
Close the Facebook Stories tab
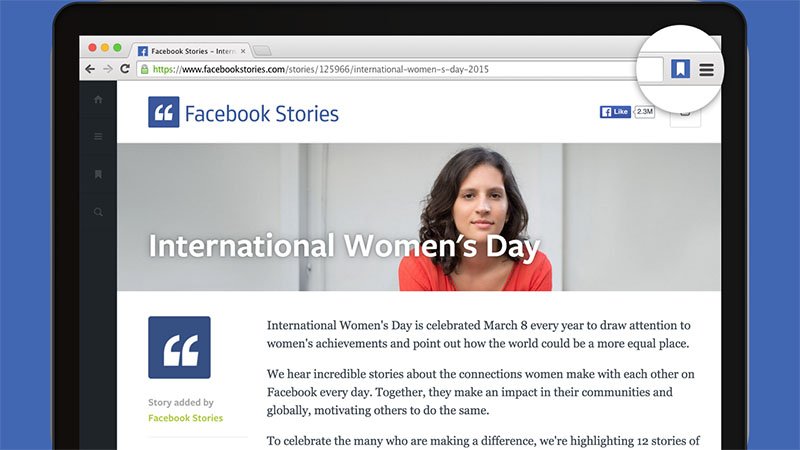(x=243, y=51)
